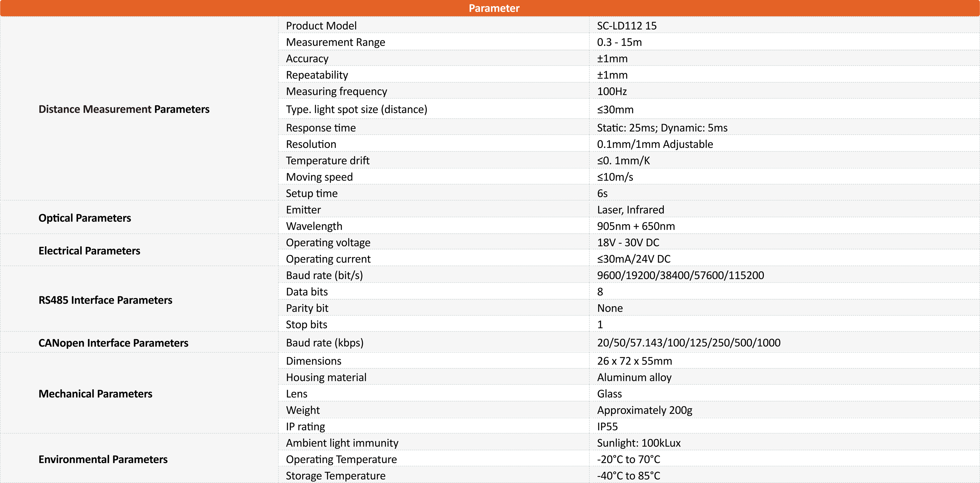Select the Storage Temperature row label
The image size is (980, 483).
(336, 476)
